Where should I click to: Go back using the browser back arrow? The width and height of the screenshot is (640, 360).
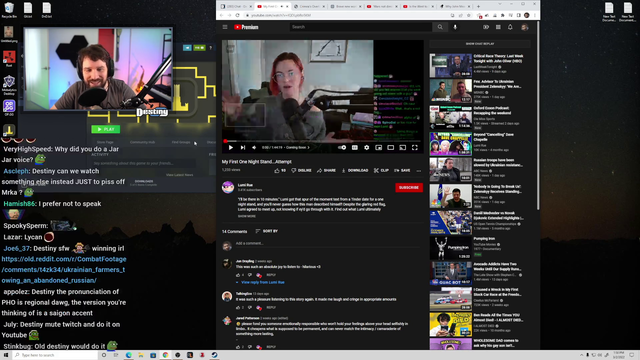(x=222, y=15)
